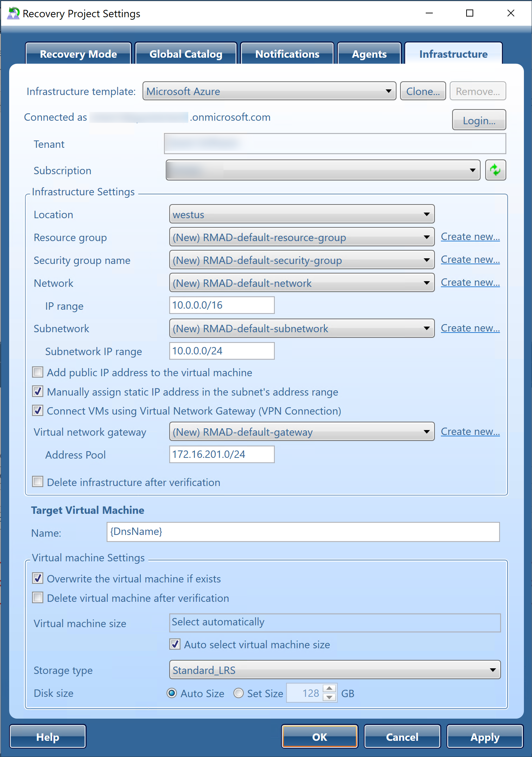Click the Recovery Project Settings app icon
The image size is (532, 757).
[13, 13]
